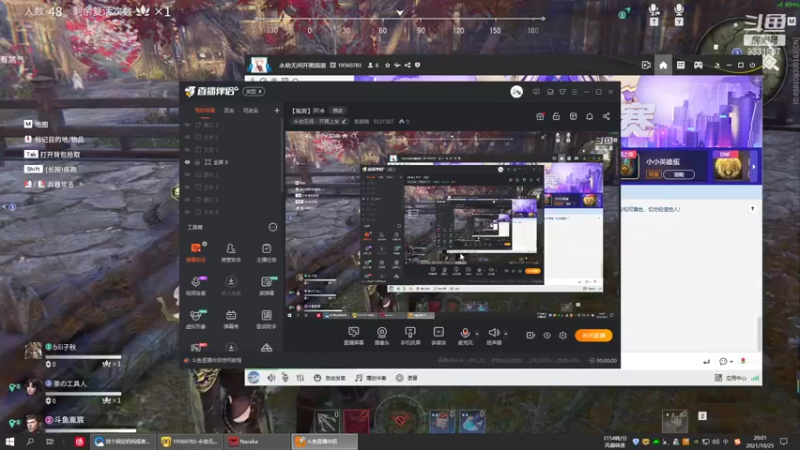Expand the microphone options arrow
800x450 pixels.
click(477, 334)
